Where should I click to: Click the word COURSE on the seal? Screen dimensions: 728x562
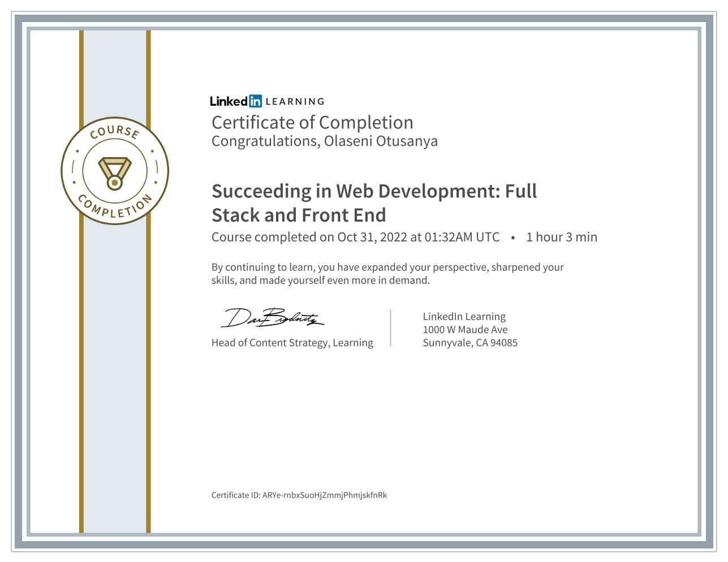click(115, 131)
